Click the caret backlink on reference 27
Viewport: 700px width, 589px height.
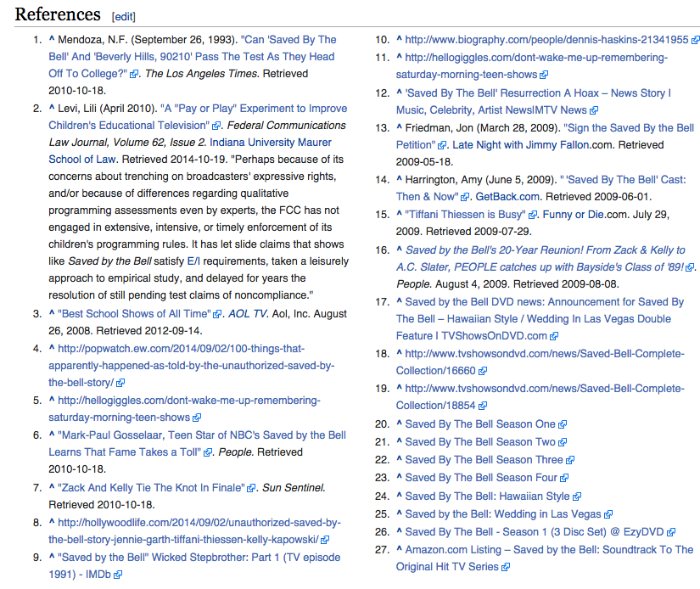click(399, 549)
